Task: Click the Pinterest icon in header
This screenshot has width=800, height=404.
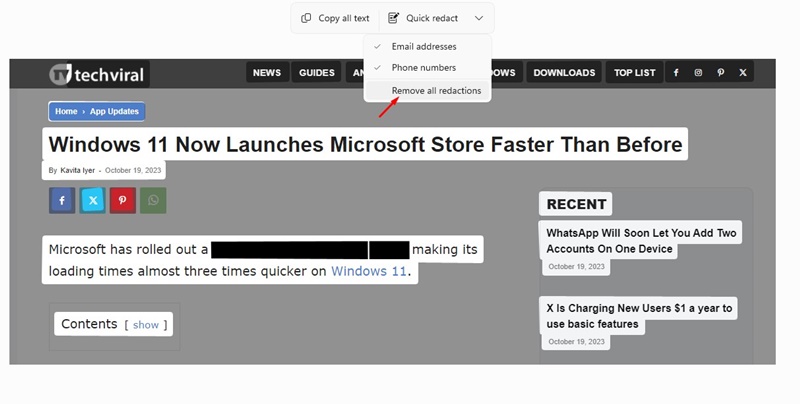Action: (720, 72)
